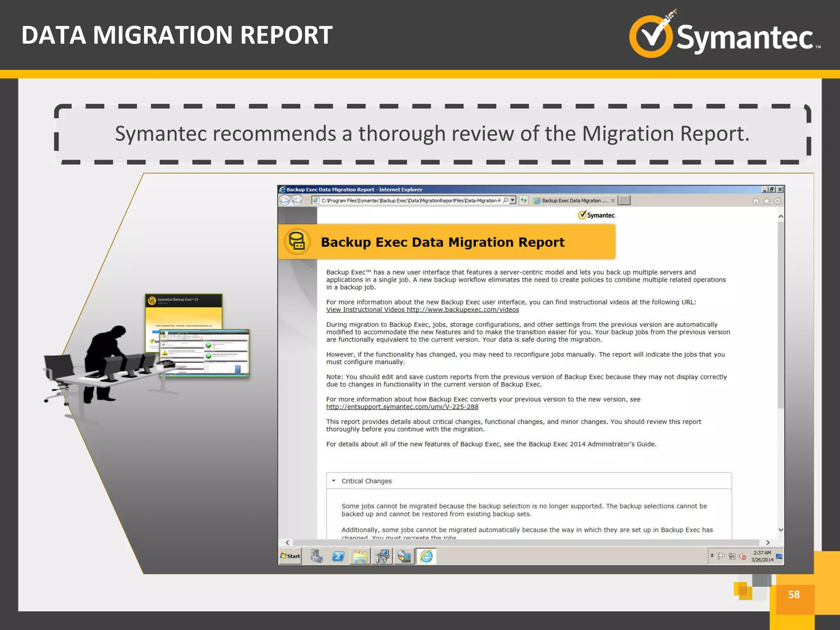Go to the Home page icon
The image size is (840, 630).
point(756,201)
